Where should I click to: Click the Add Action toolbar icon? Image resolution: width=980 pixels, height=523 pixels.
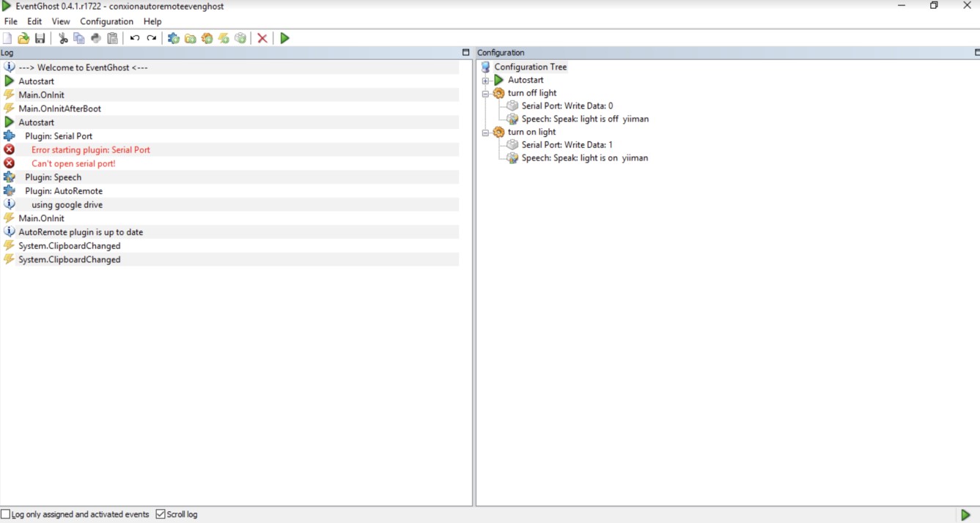240,38
